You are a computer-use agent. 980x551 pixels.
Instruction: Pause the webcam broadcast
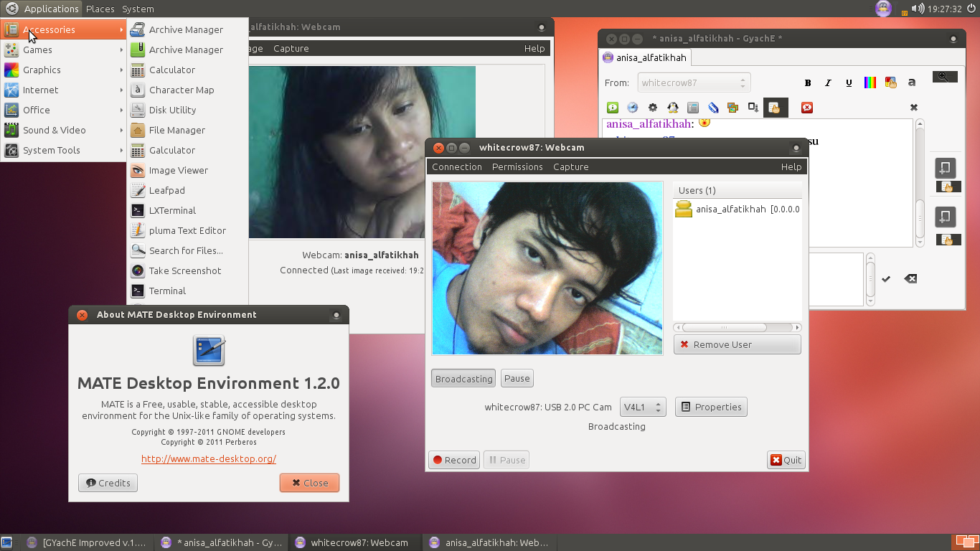point(517,378)
